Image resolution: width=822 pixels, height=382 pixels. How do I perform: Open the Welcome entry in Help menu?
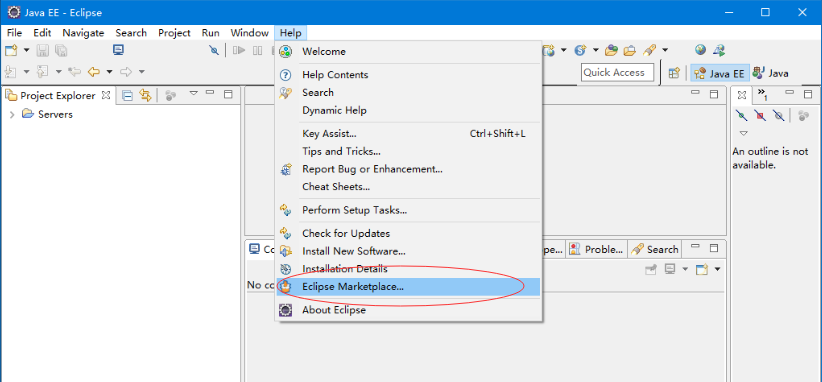408,51
